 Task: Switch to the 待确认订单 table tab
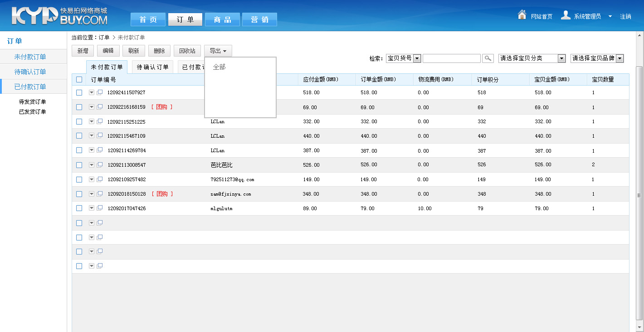[153, 67]
